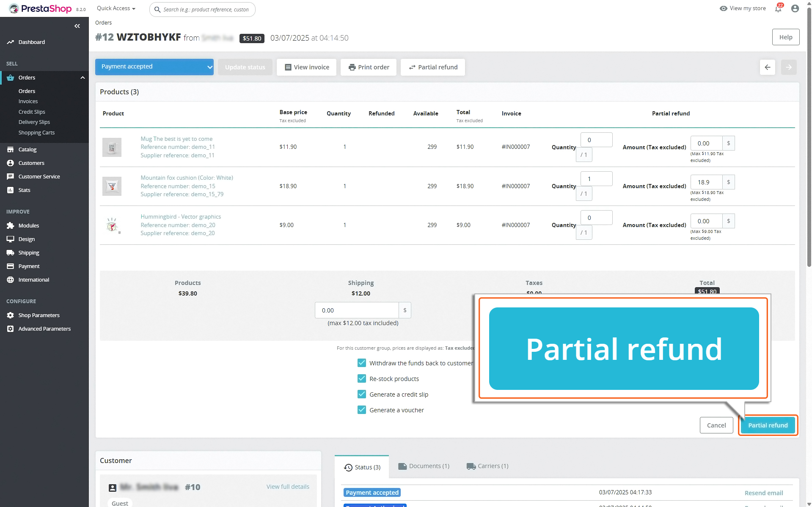
Task: Switch to the Documents (1) tab
Action: coord(424,466)
